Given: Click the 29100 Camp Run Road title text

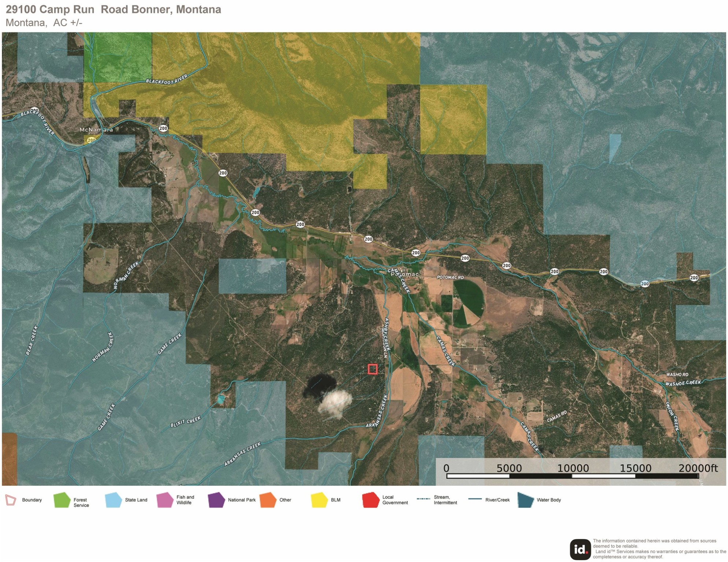Looking at the screenshot, I should pos(114,10).
